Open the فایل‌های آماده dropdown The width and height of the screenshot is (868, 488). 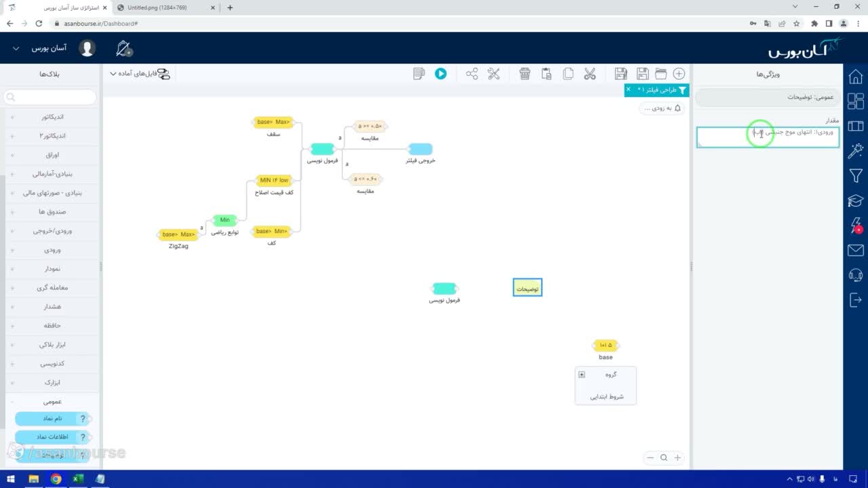click(x=140, y=74)
